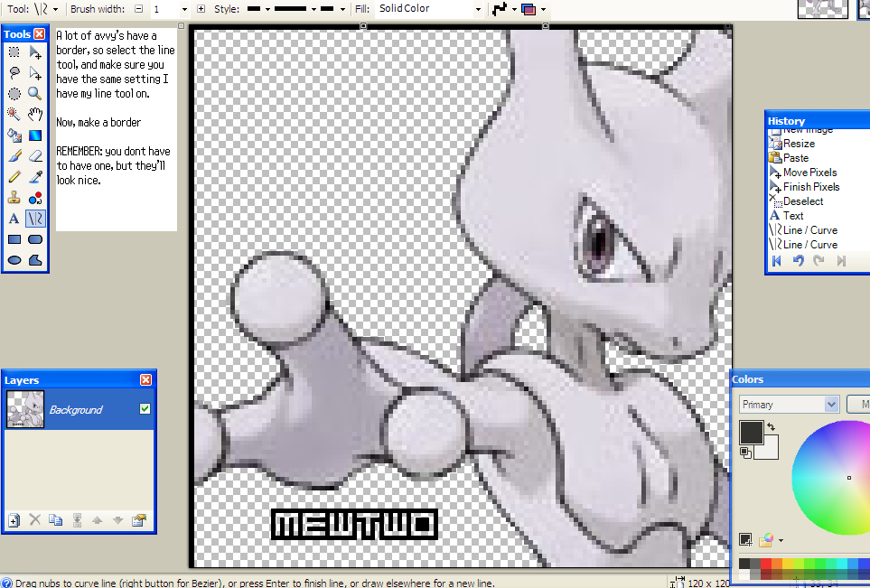The height and width of the screenshot is (588, 870).
Task: Choose the Paintbrush tool
Action: (x=14, y=156)
